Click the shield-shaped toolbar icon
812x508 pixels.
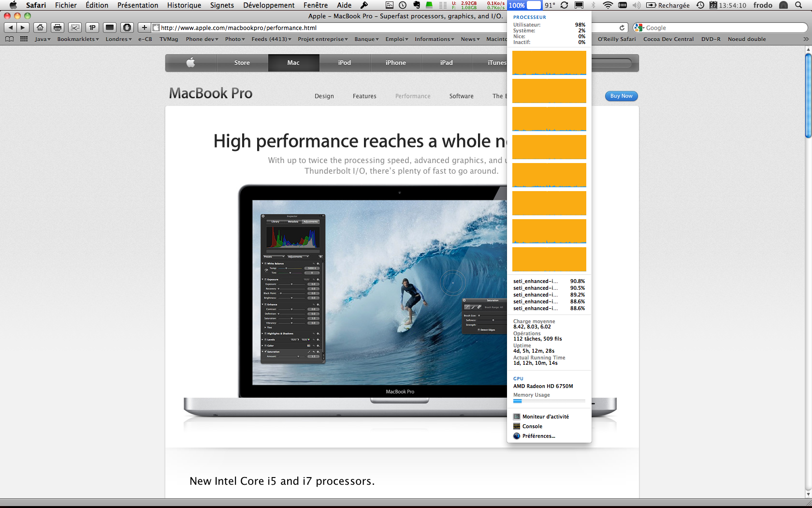[127, 28]
